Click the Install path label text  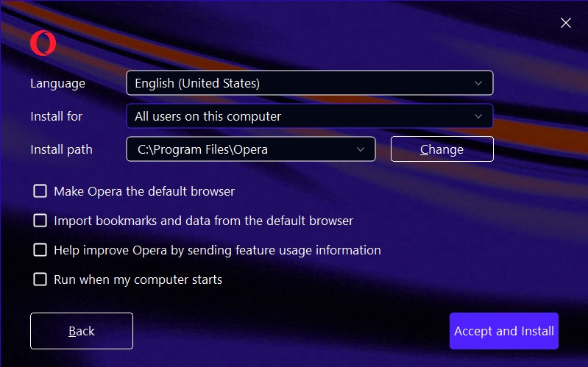(62, 149)
